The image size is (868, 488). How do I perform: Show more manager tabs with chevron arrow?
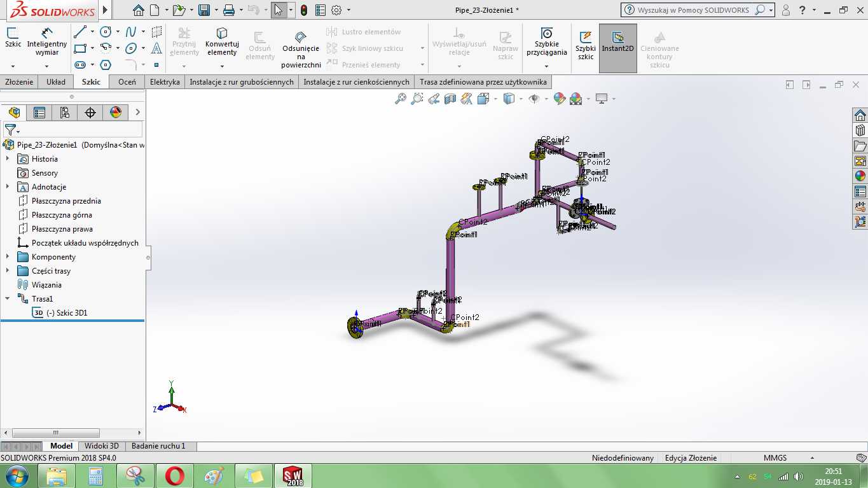tap(138, 113)
